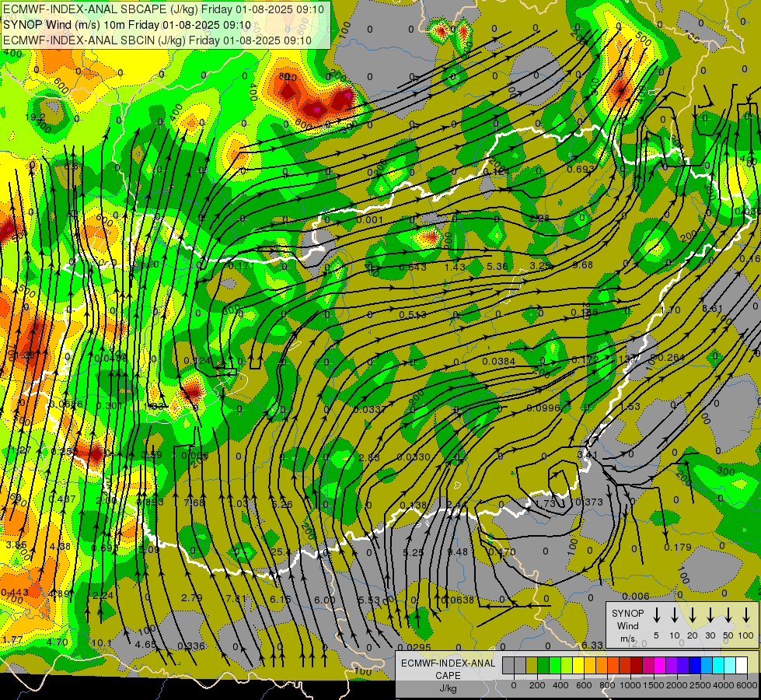Click the 0.0638 value on the map

tap(457, 600)
